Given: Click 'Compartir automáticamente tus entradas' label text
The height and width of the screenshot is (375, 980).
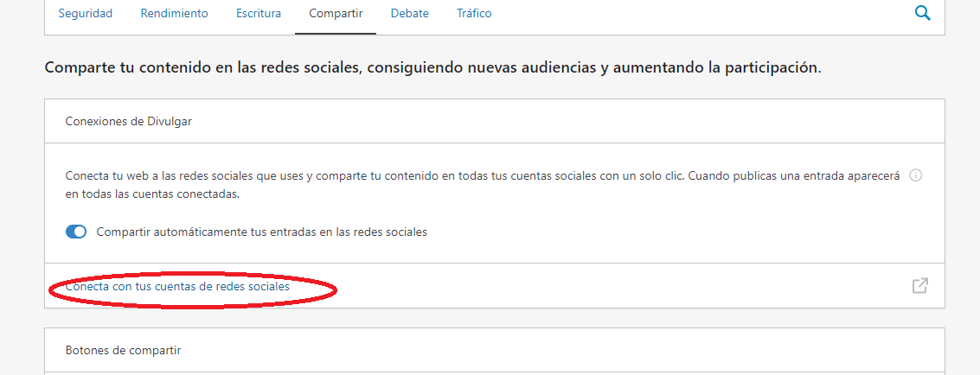Looking at the screenshot, I should point(262,232).
